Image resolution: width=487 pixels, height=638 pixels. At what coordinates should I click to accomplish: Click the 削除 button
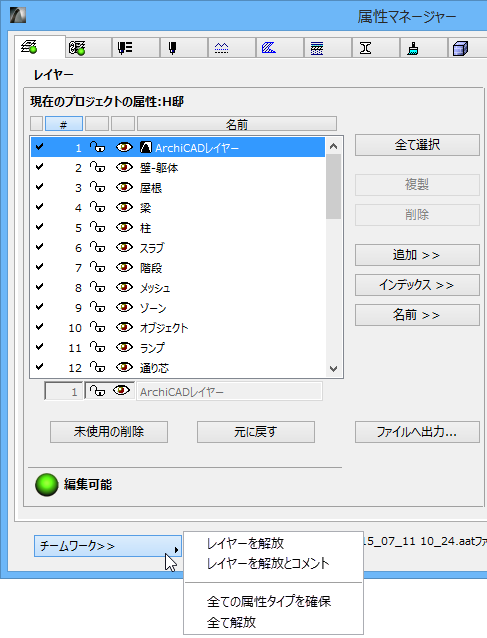pyautogui.click(x=417, y=214)
